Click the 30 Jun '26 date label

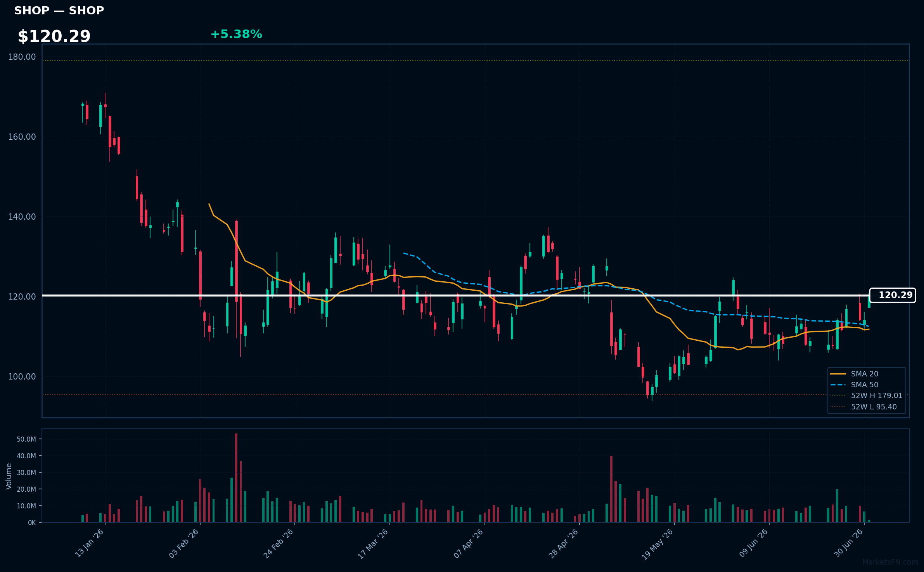point(849,543)
